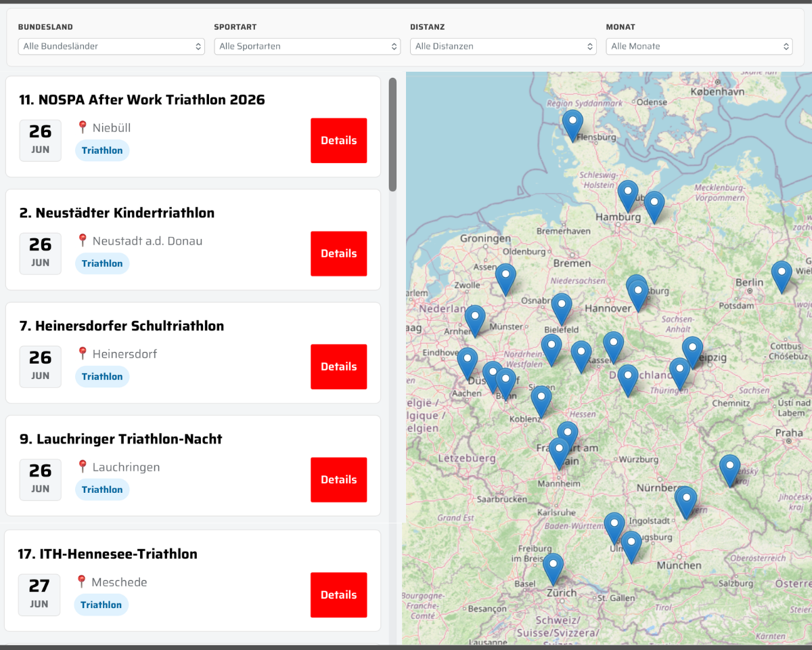The height and width of the screenshot is (650, 812).
Task: Select the map marker east of Nürnberg near the Czech border
Action: point(729,471)
